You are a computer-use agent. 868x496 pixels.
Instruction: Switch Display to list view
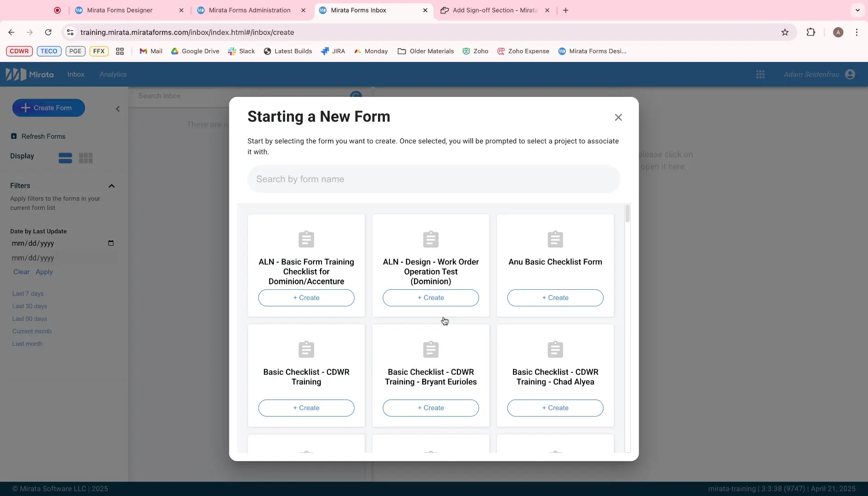[65, 158]
